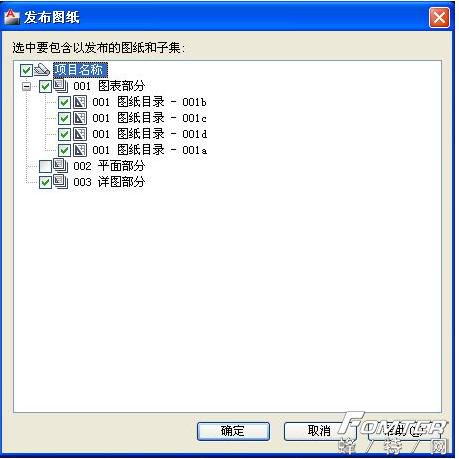Click the sheet icon for 图纸目录 - 001d
Screen dimensions: 459x459
(80, 134)
